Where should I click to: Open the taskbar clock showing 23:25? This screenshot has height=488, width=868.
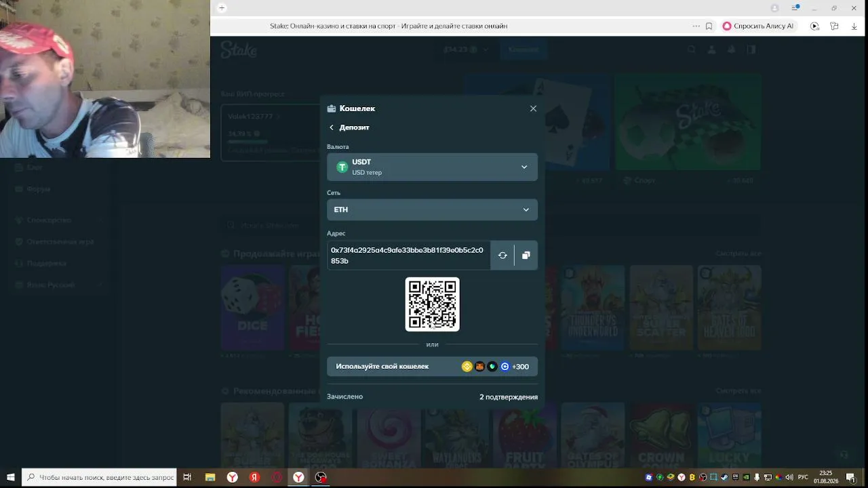click(x=825, y=477)
